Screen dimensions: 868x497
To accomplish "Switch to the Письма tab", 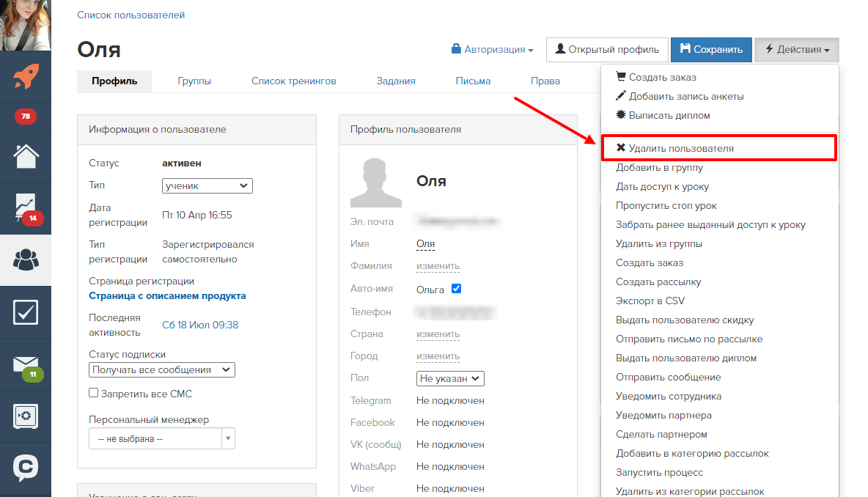I will (473, 81).
